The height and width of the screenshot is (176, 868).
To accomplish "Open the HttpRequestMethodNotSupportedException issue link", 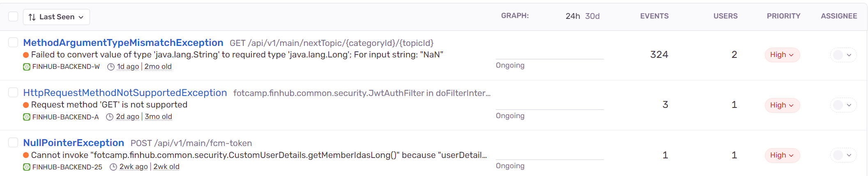I will tap(125, 93).
